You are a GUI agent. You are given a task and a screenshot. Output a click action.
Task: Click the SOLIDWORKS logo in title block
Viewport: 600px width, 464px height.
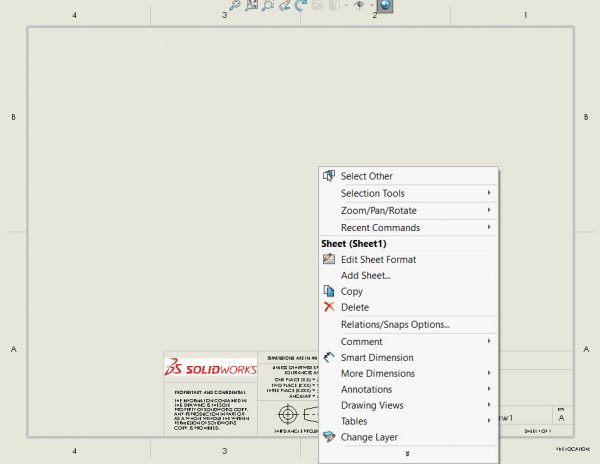coord(211,367)
